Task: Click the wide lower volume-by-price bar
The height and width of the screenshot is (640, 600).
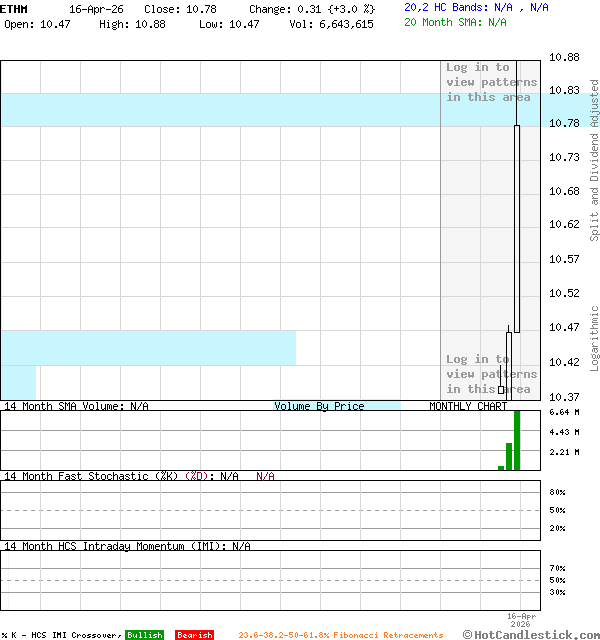Action: pyautogui.click(x=148, y=348)
